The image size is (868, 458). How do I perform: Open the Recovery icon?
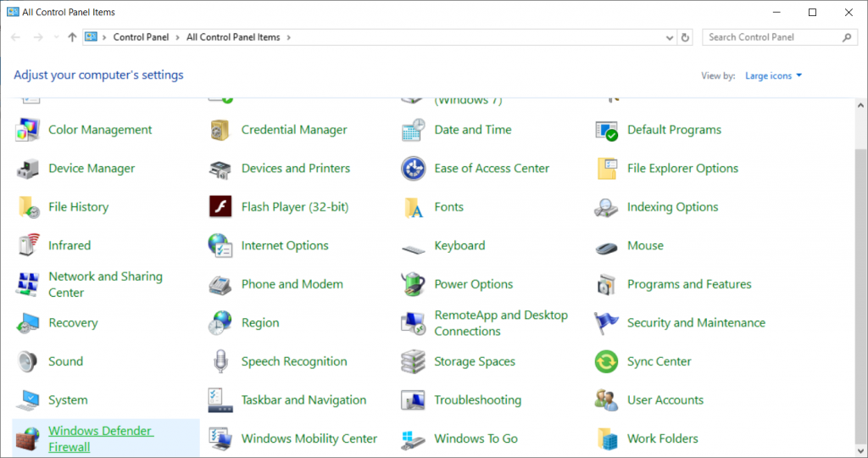click(28, 323)
